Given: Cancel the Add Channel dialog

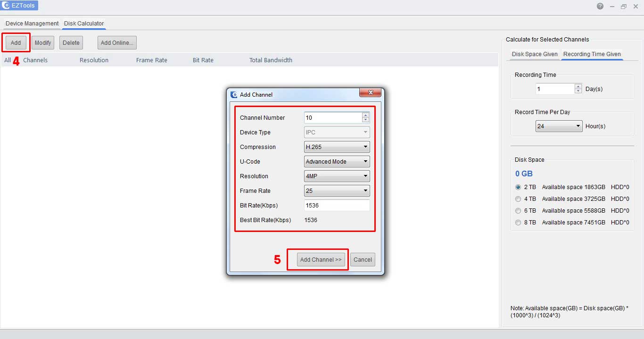Looking at the screenshot, I should [363, 259].
